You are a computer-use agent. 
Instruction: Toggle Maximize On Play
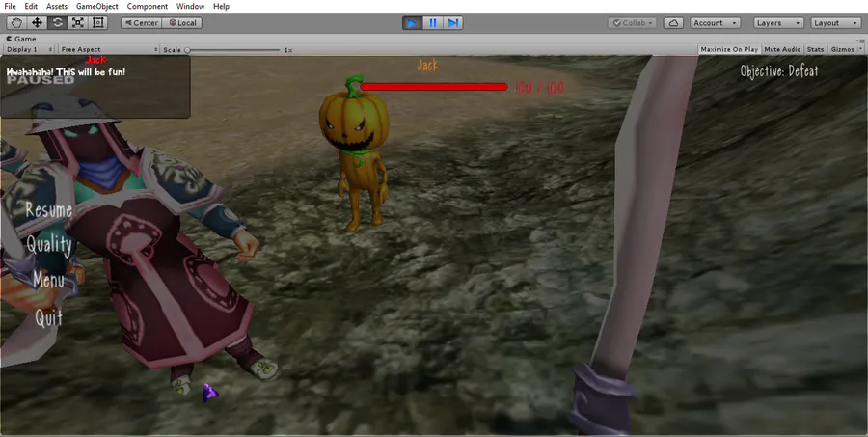729,49
